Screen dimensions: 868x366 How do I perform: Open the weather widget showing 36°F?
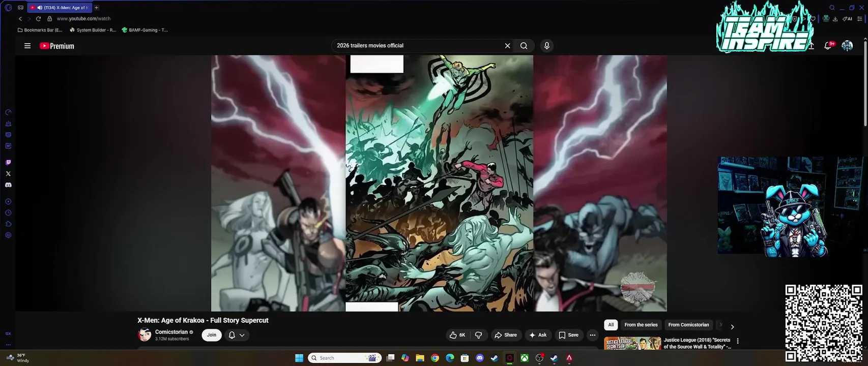[x=18, y=358]
